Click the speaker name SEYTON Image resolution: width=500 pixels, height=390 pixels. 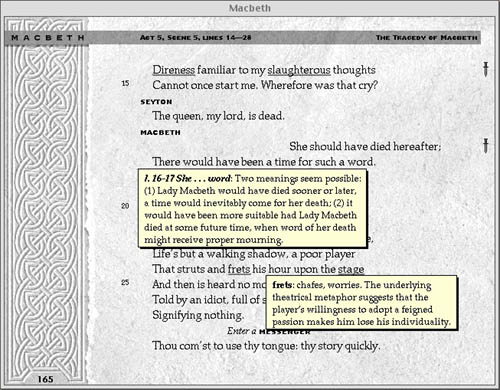point(156,102)
